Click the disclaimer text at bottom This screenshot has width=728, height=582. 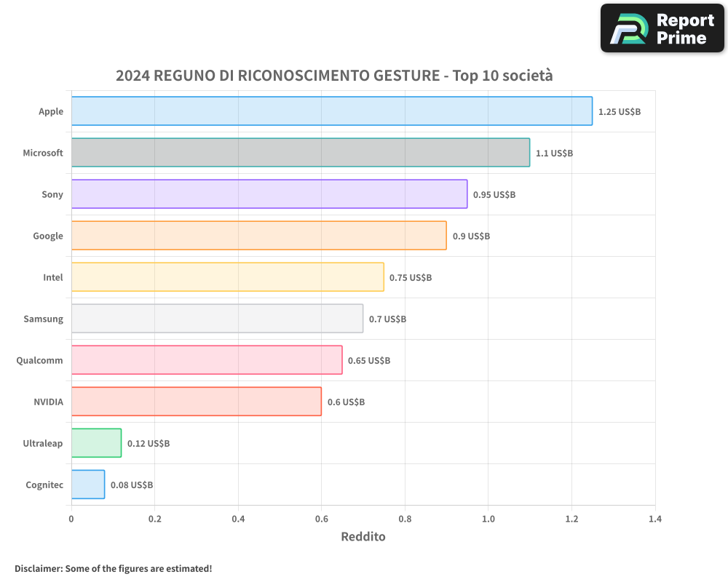[x=113, y=568]
